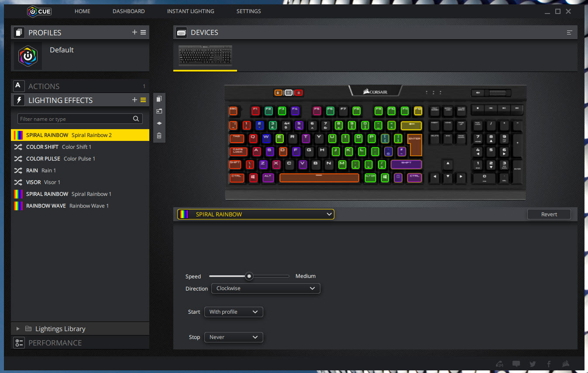
Task: Select the spacebar on the keyboard preview
Action: 319,178
